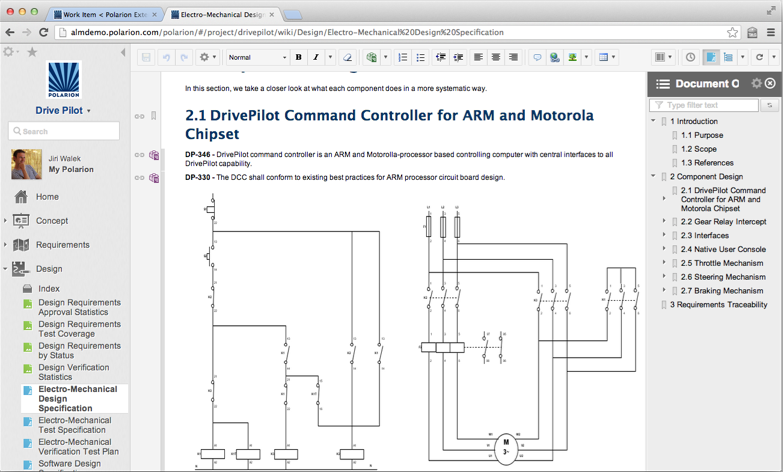This screenshot has height=472, width=783.
Task: Open the Design Index page
Action: pos(48,289)
